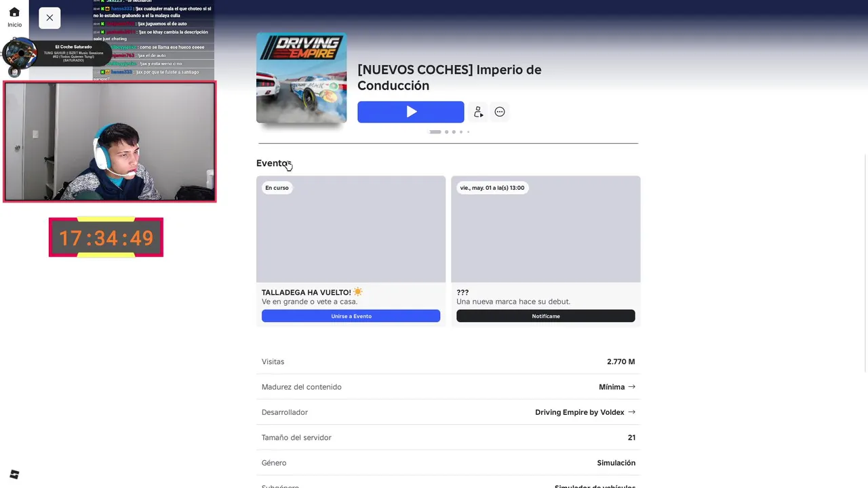Click the vie., may. 01 event date badge
Image resolution: width=868 pixels, height=488 pixels.
[492, 188]
